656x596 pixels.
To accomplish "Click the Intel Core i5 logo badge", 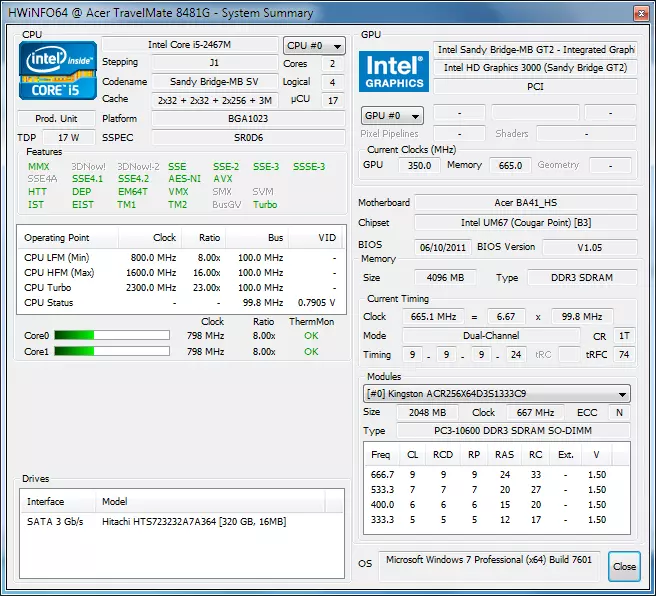I will [58, 70].
